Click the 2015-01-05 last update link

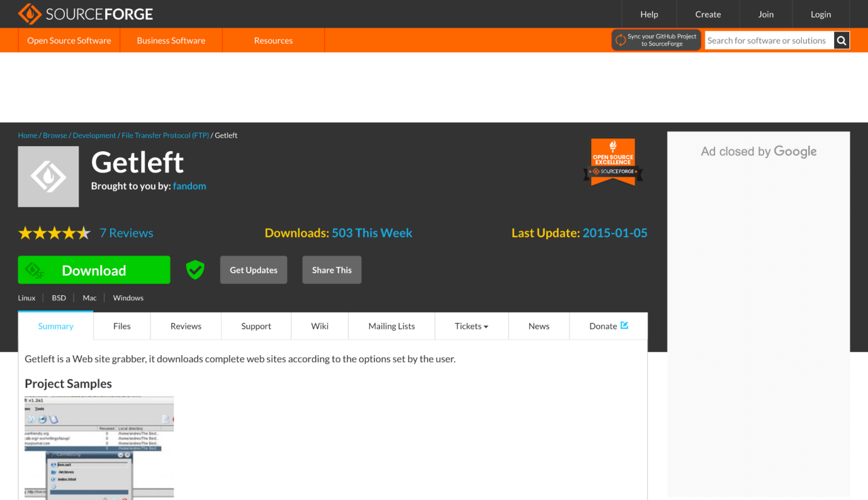(615, 233)
